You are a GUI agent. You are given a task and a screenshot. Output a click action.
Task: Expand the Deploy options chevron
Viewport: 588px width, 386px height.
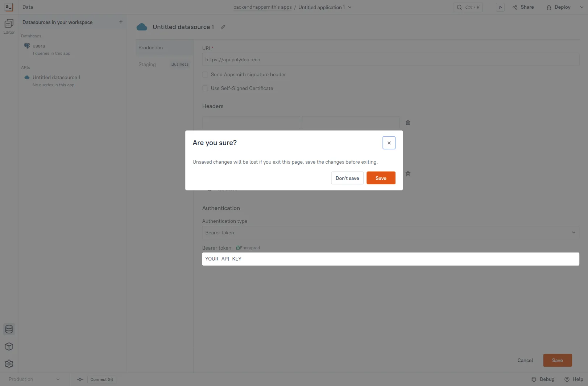(x=582, y=7)
